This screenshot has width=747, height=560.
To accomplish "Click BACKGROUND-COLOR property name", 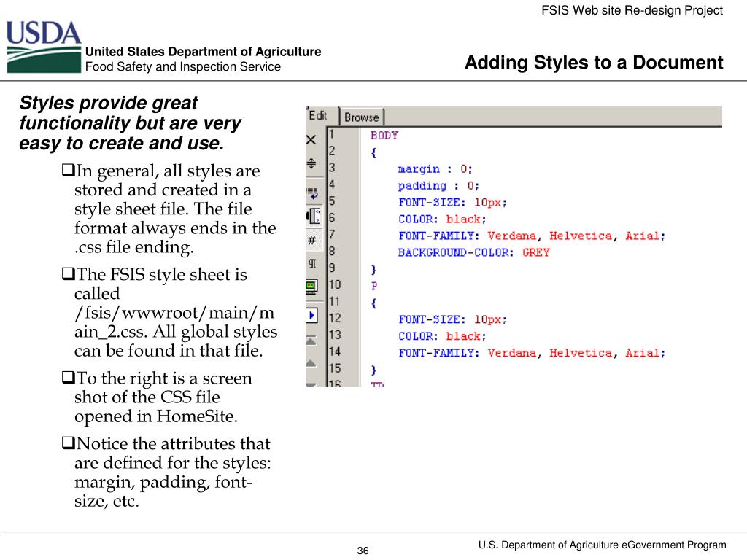I will [455, 253].
